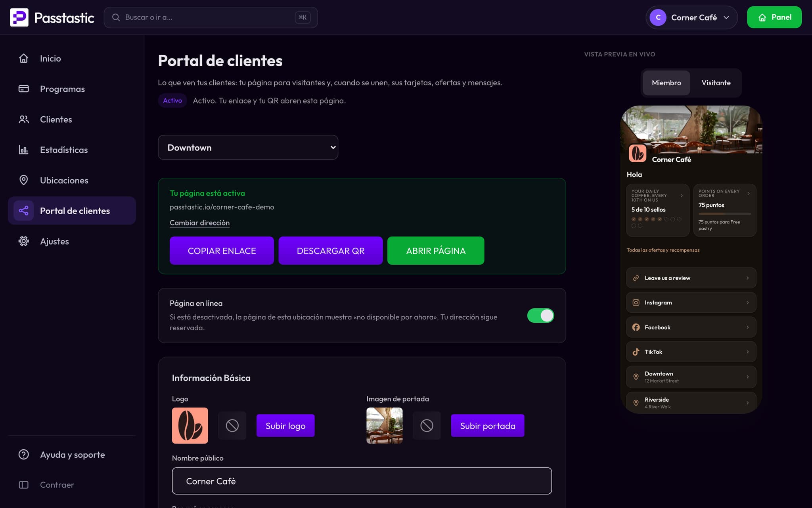Open Ayuda y soporte question icon
Image resolution: width=812 pixels, height=508 pixels.
click(x=24, y=454)
